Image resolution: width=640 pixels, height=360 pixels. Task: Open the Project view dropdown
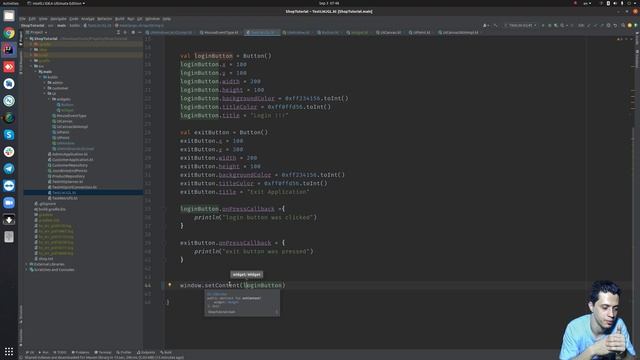(x=36, y=32)
